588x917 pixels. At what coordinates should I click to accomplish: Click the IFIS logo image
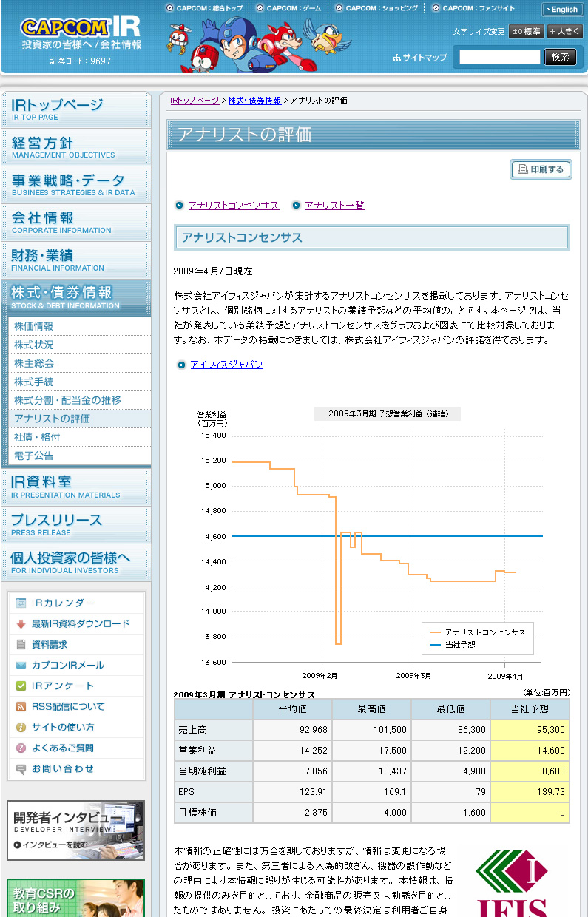(x=512, y=884)
